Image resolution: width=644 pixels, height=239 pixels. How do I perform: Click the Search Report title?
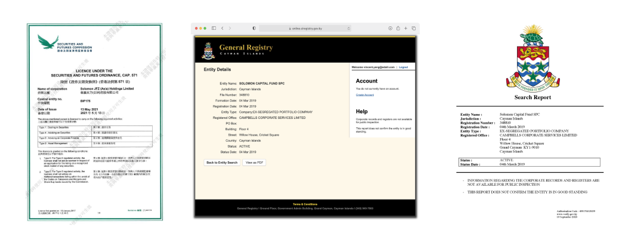[x=532, y=97]
